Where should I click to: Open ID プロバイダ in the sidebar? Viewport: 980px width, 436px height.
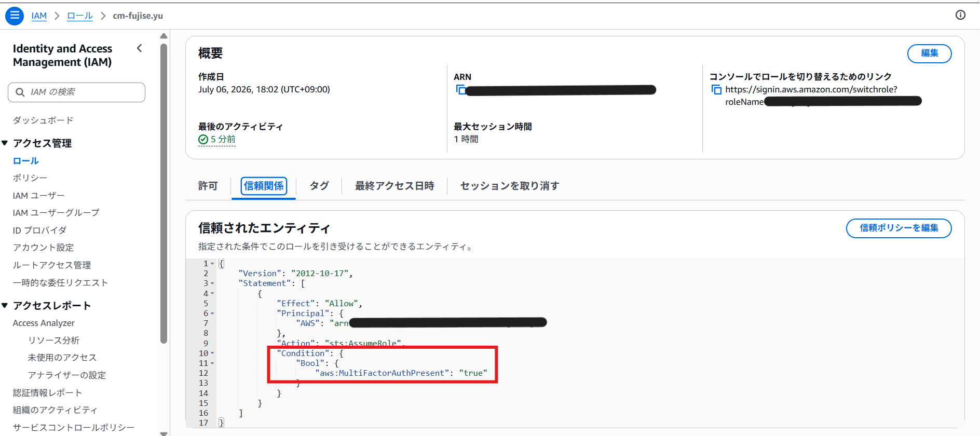[x=39, y=230]
